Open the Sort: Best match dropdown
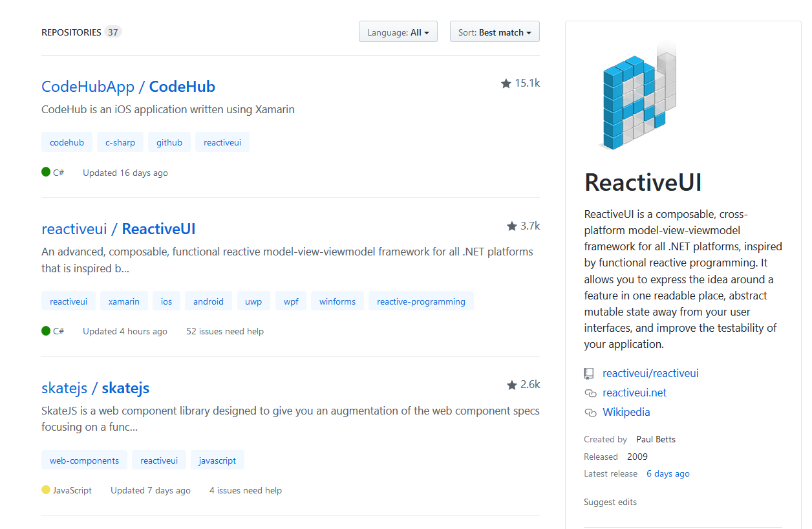The height and width of the screenshot is (529, 812). click(495, 31)
